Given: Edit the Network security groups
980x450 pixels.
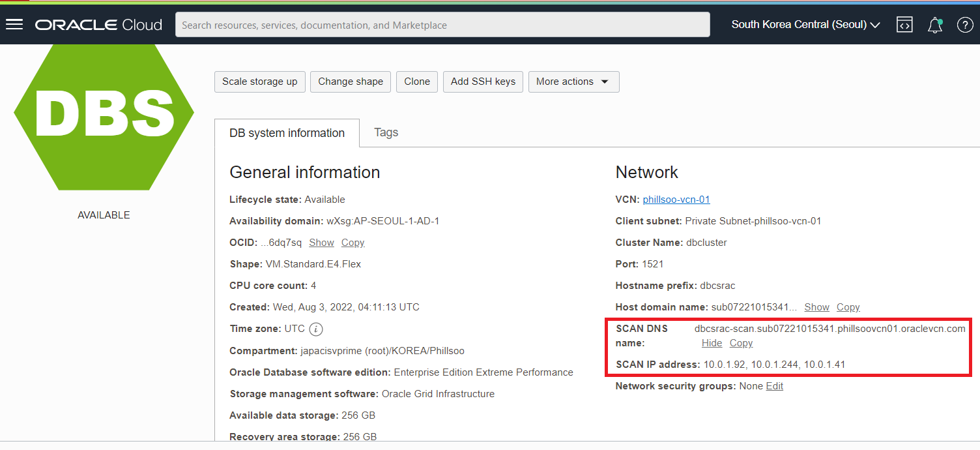Looking at the screenshot, I should coord(774,386).
